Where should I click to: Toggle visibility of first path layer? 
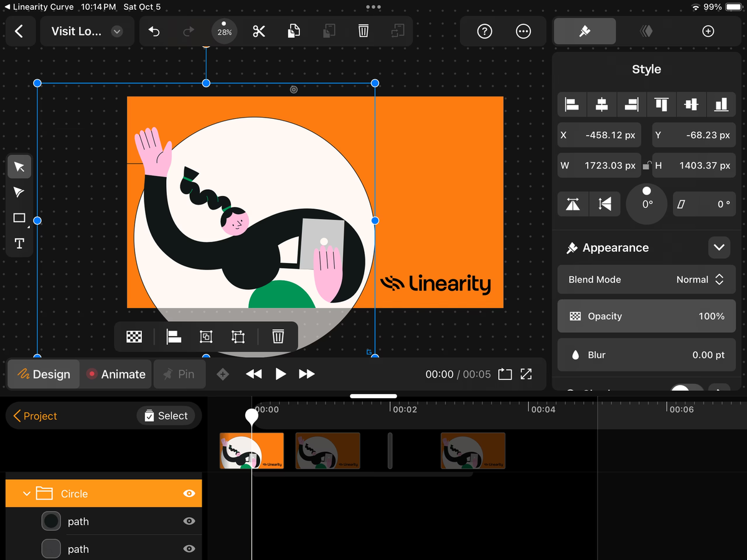click(x=189, y=521)
